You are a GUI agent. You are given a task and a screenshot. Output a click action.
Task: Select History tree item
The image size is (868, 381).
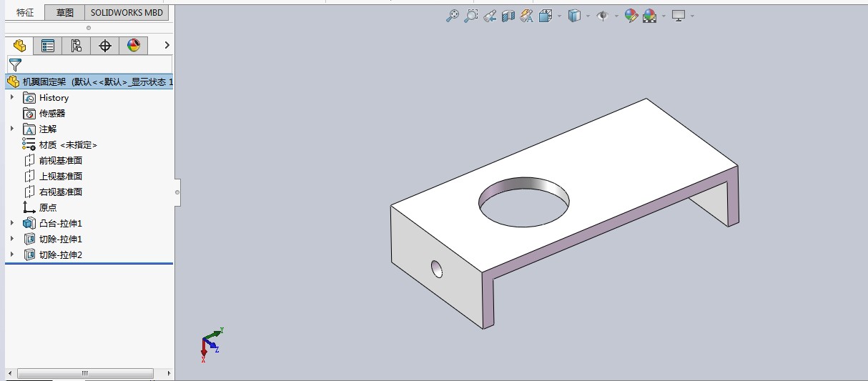(54, 98)
